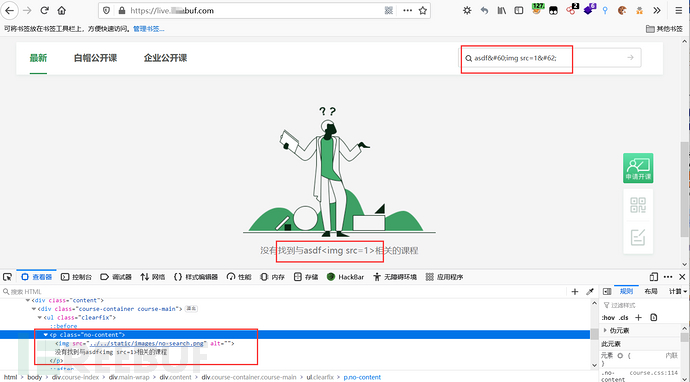
Task: Open the gear extension icon in toolbar
Action: pyautogui.click(x=467, y=11)
